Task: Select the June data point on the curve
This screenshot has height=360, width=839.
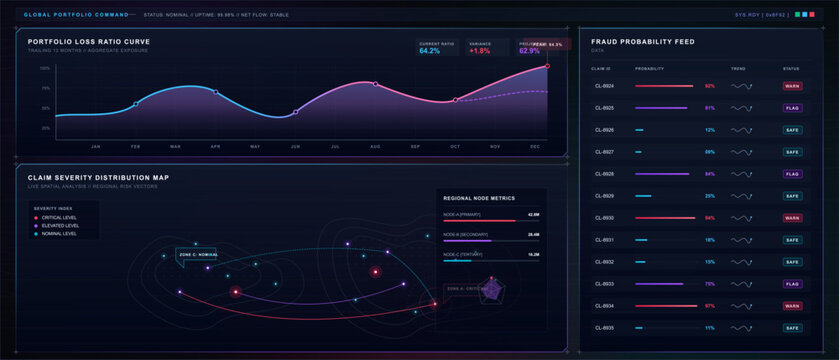Action: point(295,112)
